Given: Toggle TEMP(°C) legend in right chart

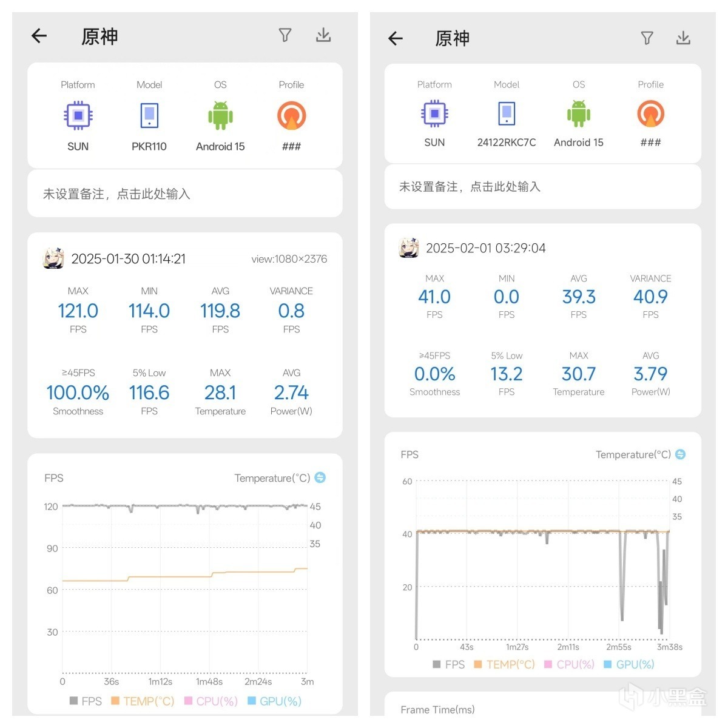Looking at the screenshot, I should tap(505, 664).
